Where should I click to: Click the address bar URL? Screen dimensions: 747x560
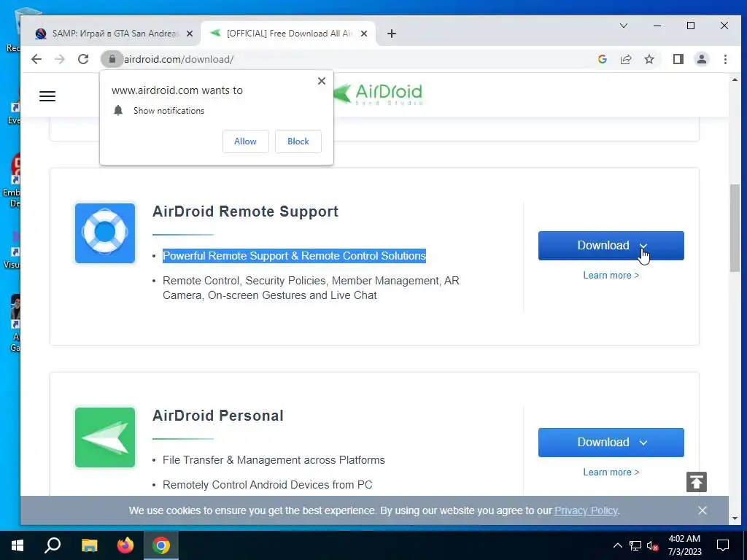[x=179, y=59]
